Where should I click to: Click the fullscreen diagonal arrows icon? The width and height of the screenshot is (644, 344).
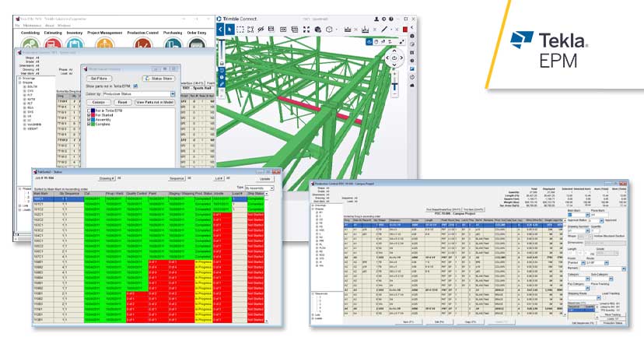coord(401,41)
